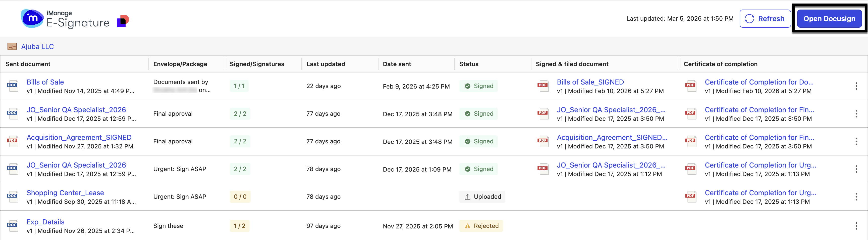Click 'Nov 27, 2025 at 2:05 PM' date sent
The height and width of the screenshot is (240, 868).
[x=418, y=226]
